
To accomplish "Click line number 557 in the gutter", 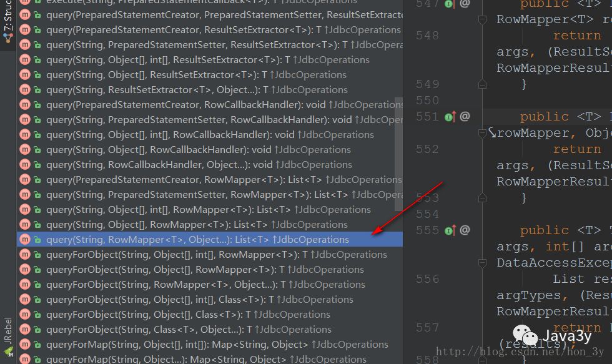I will (427, 328).
